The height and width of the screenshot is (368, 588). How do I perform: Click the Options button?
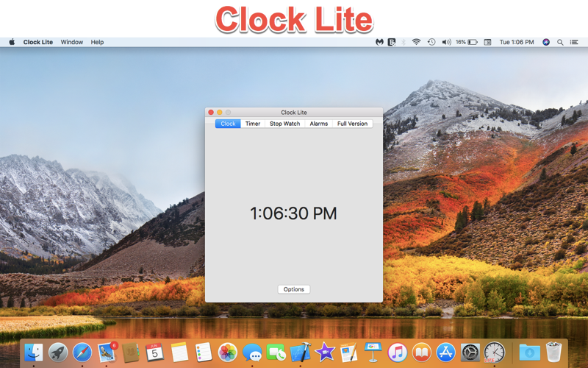point(293,289)
